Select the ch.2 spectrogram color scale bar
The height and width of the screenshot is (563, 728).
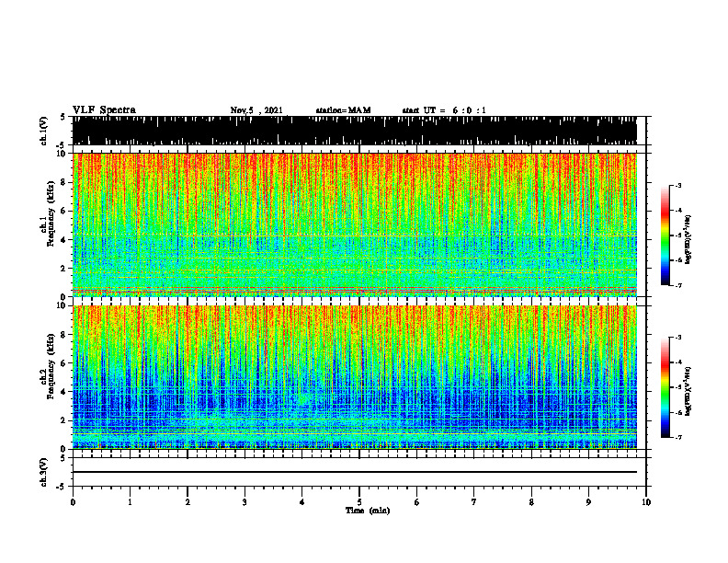[x=665, y=387]
